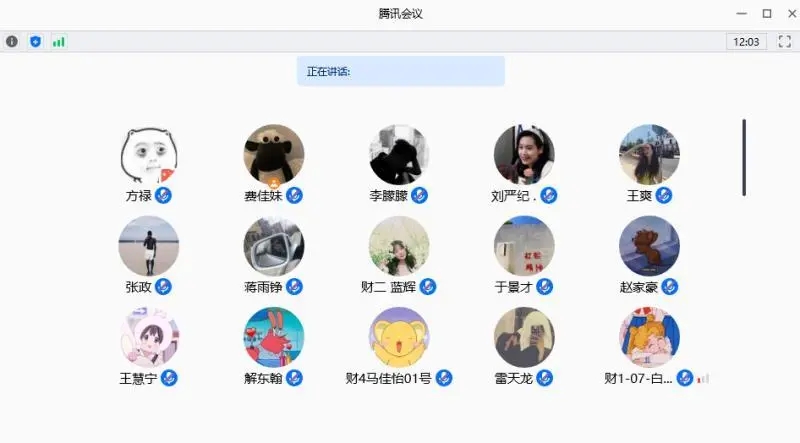Click the 正在讲话 speaking banner

[401, 71]
